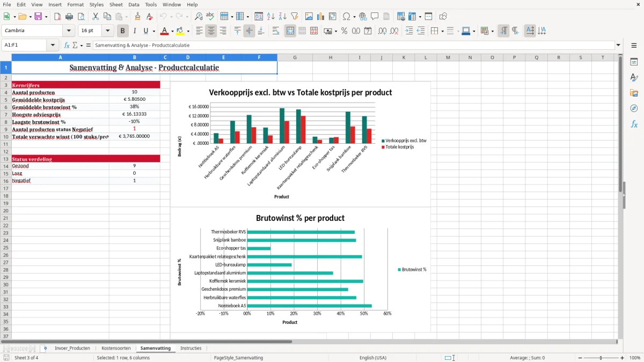Switch to the Invoer_Producten sheet tab

(72, 349)
